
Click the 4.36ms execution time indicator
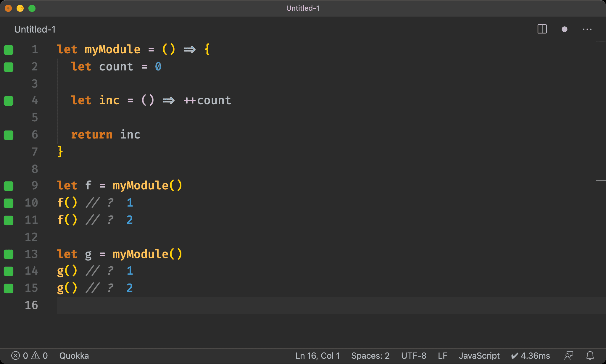click(x=531, y=355)
